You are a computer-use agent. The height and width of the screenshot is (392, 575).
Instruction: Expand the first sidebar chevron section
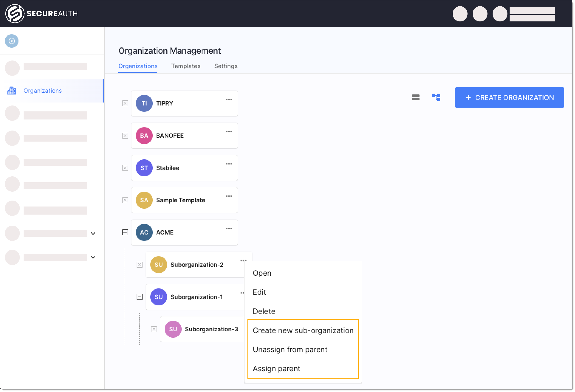pos(93,234)
